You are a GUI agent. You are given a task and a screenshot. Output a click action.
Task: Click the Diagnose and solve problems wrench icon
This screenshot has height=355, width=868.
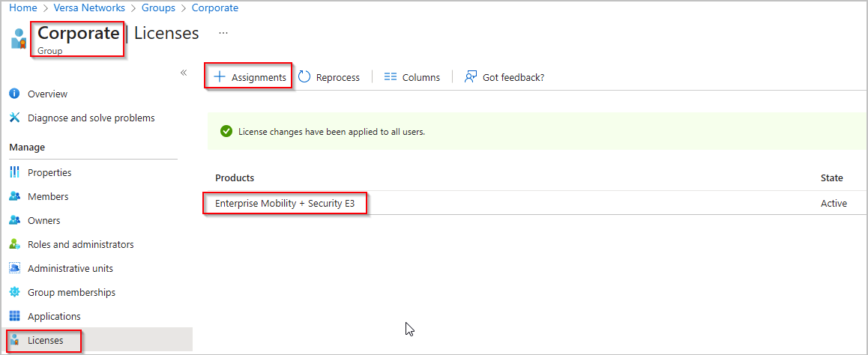[14, 118]
